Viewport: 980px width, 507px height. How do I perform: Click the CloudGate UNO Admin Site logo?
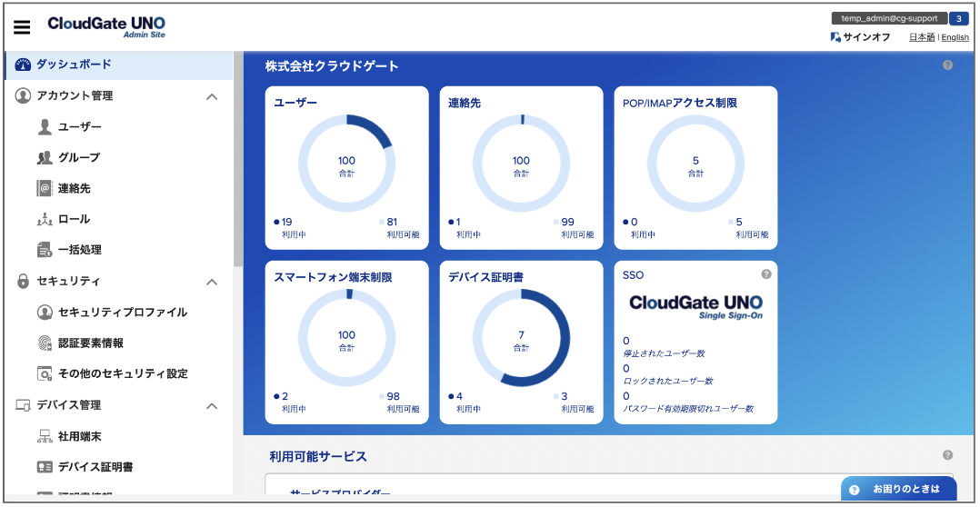click(107, 26)
